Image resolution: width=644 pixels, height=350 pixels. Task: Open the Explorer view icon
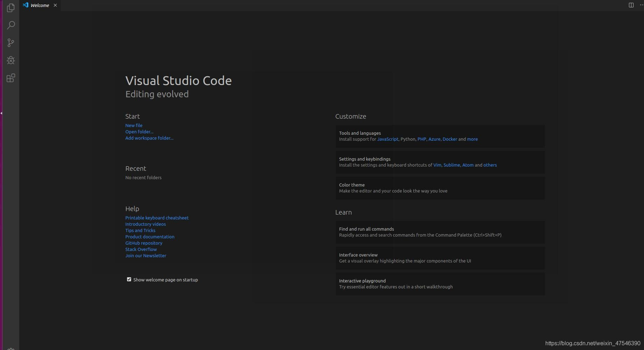click(11, 8)
